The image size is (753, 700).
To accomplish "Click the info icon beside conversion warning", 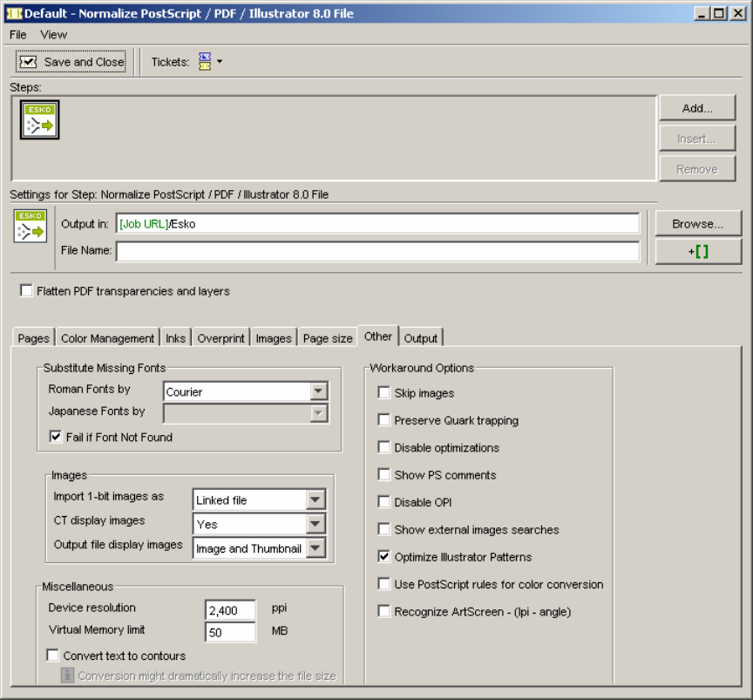I will coord(67,675).
